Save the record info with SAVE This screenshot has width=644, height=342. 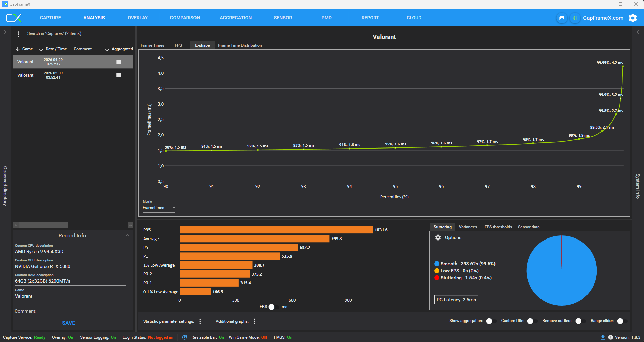[69, 323]
